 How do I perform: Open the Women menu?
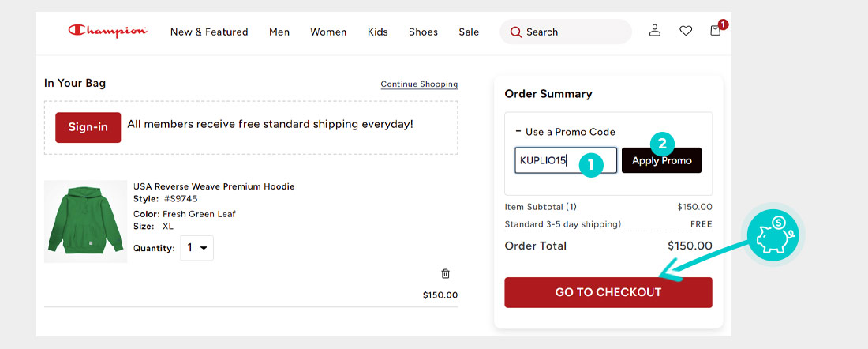328,32
